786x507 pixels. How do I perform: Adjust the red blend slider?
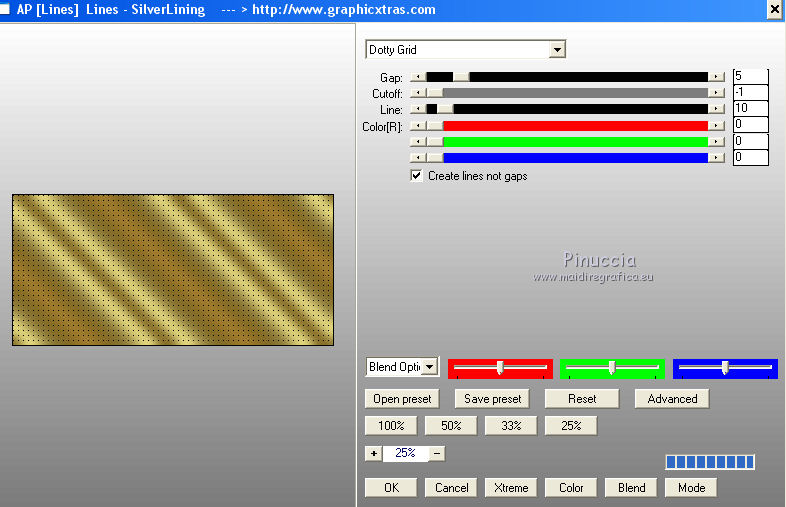point(500,368)
